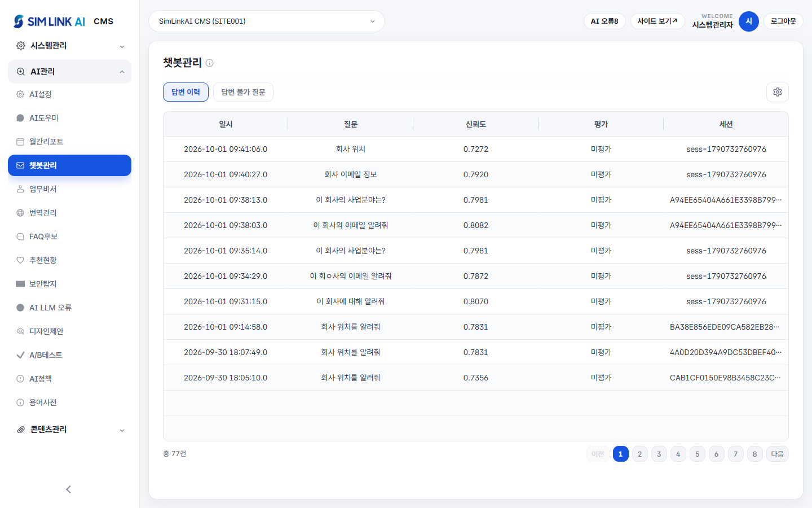This screenshot has height=508, width=812.
Task: Click the 0.7356 confidence value
Action: click(x=476, y=378)
